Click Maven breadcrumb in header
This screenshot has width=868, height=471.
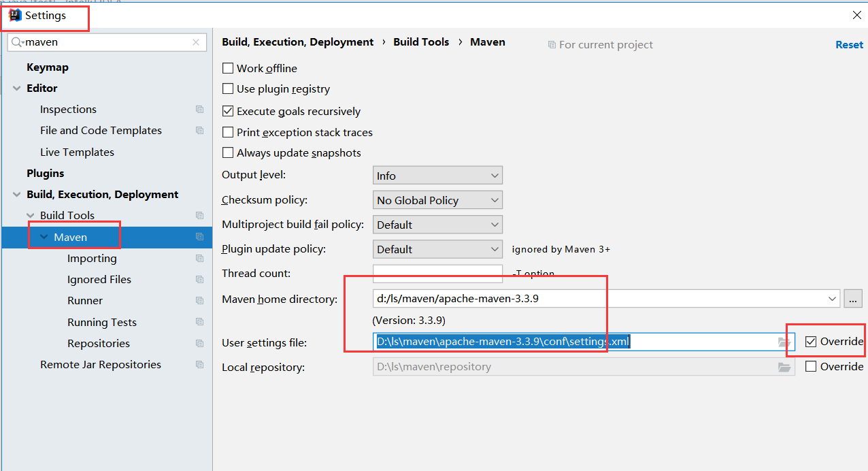(488, 42)
